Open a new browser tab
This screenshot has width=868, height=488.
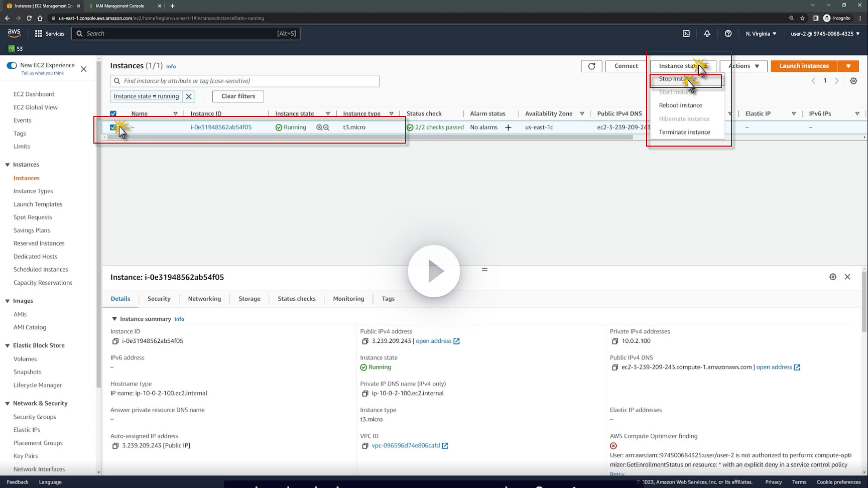(172, 6)
